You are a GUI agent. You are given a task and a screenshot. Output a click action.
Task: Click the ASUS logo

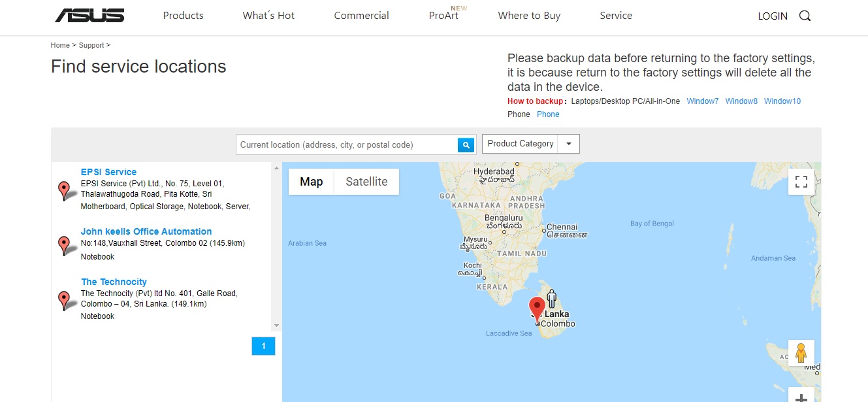(x=89, y=16)
